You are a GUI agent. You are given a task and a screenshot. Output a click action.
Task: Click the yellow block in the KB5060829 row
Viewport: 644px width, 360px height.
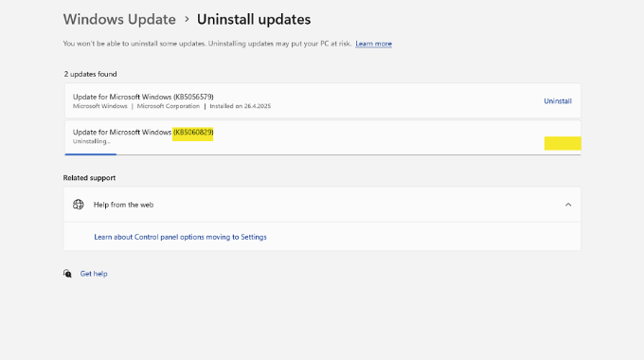(x=563, y=143)
